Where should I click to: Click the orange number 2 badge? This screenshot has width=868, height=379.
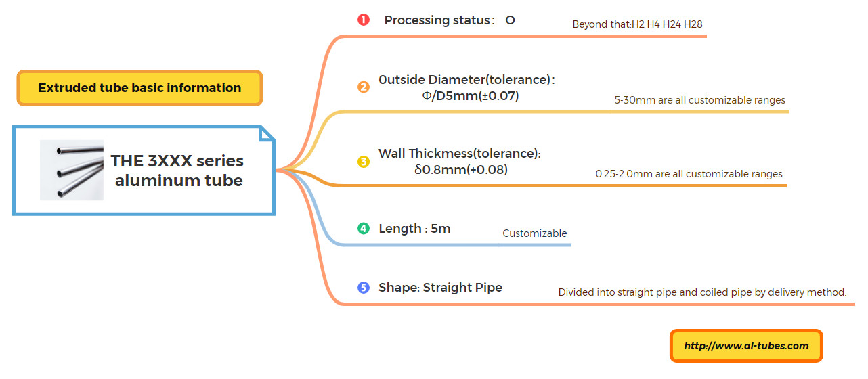pyautogui.click(x=364, y=87)
